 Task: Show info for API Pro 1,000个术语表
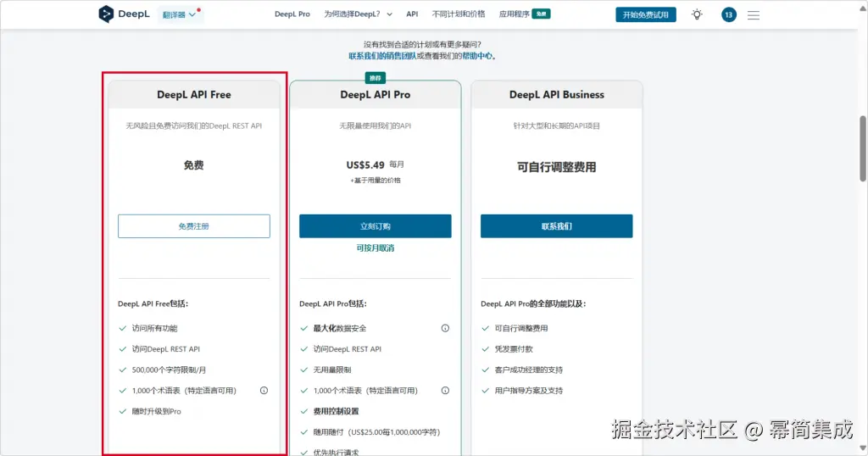pos(445,391)
